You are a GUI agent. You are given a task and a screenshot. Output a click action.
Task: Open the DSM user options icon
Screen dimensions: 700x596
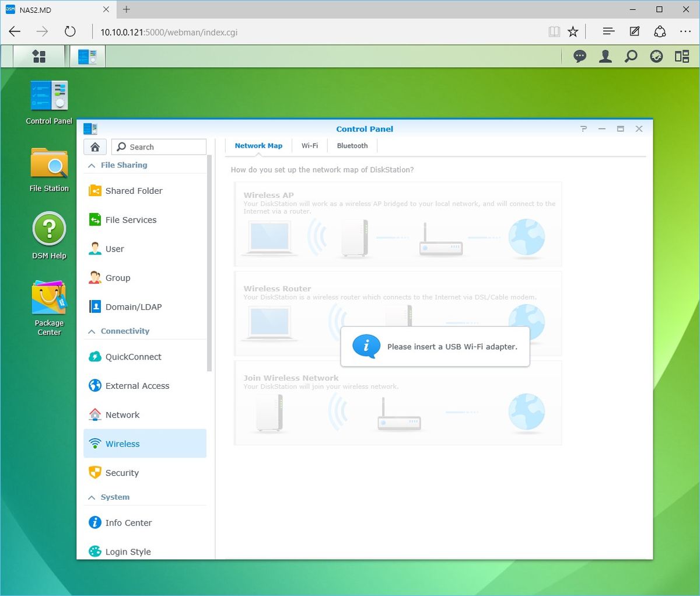point(605,56)
